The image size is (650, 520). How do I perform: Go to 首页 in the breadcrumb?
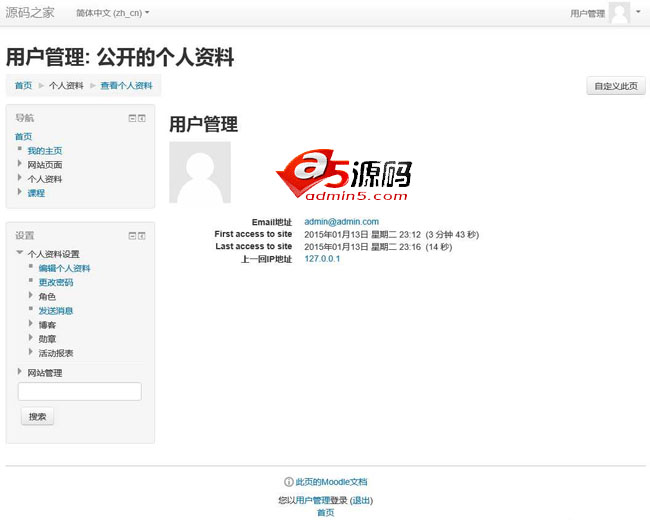point(23,85)
